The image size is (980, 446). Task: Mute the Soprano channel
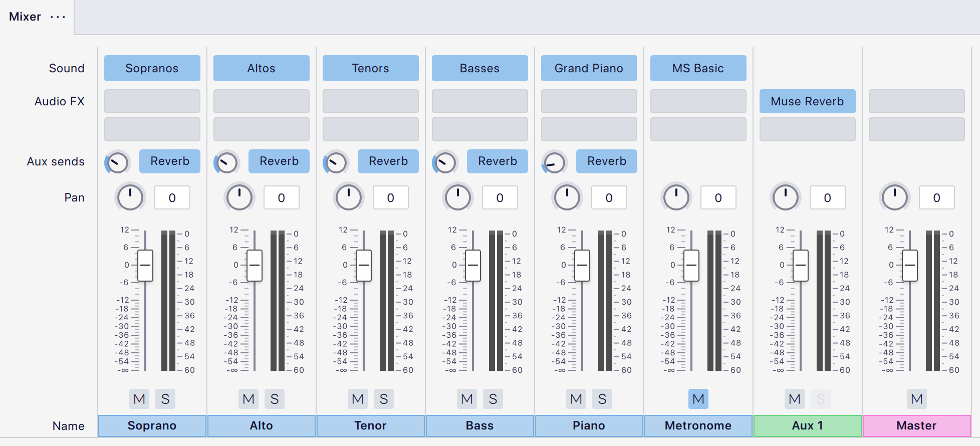[x=139, y=399]
